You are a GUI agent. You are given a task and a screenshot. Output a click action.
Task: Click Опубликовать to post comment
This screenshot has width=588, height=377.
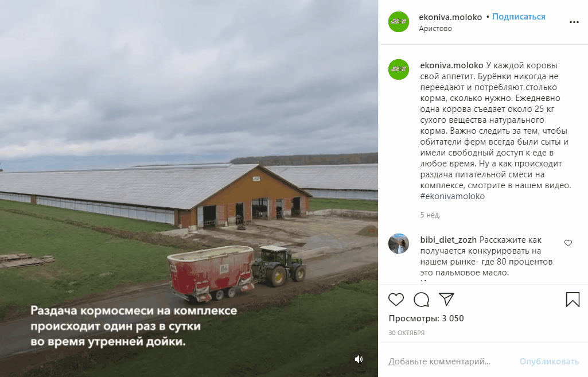[549, 362]
